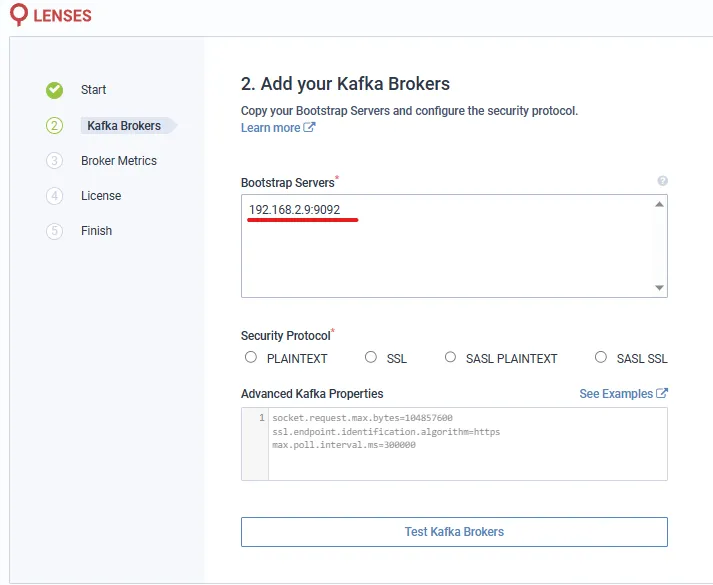This screenshot has width=713, height=585.
Task: Click the Add your Kafka Brokers heading
Action: [345, 84]
